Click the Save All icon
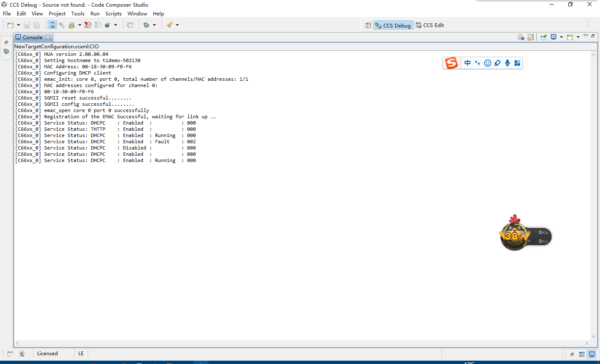600x364 pixels. (37, 25)
